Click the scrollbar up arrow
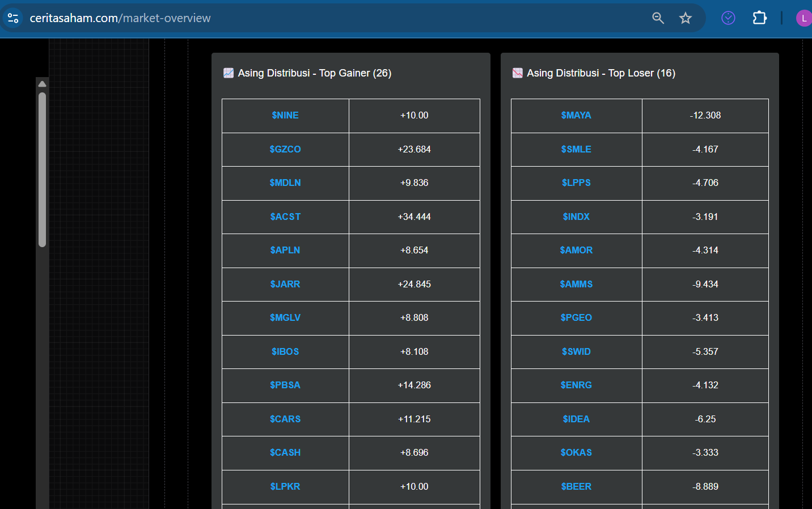 [42, 84]
